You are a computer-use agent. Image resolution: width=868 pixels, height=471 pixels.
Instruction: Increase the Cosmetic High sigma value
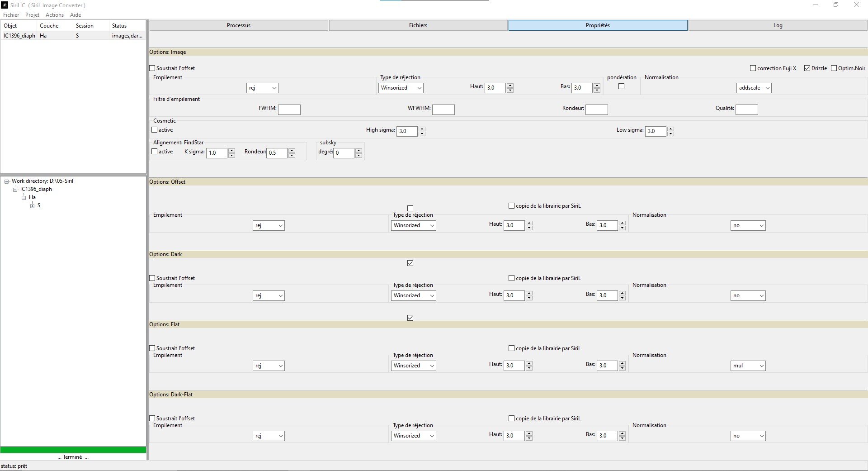coord(422,129)
